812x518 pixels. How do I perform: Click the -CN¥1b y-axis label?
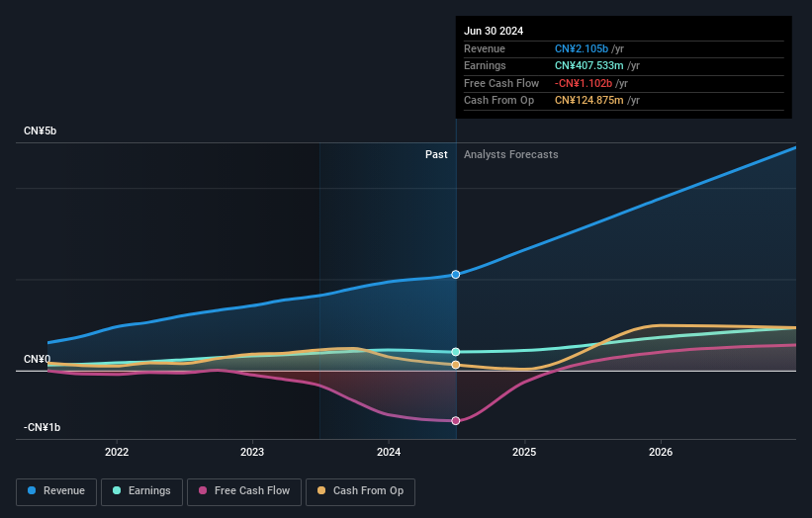click(x=42, y=427)
